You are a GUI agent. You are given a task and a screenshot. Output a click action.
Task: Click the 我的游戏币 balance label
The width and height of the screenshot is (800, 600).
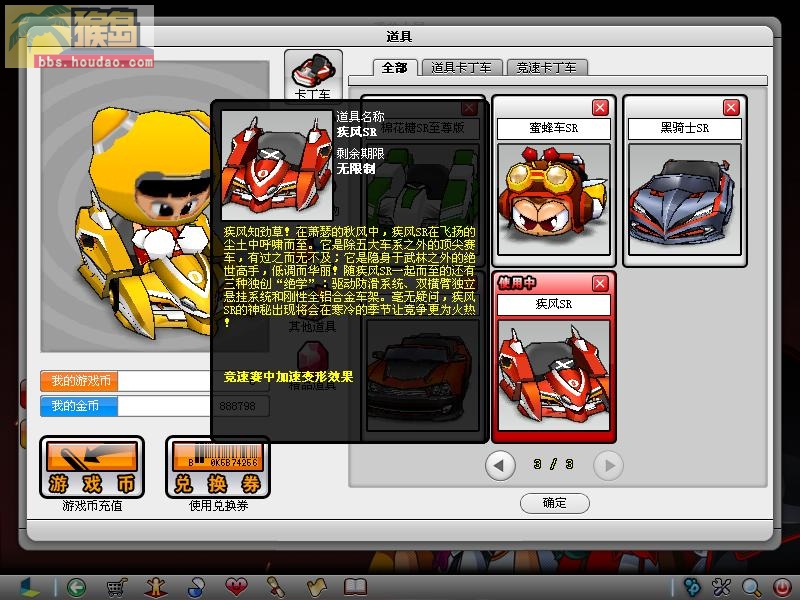80,381
